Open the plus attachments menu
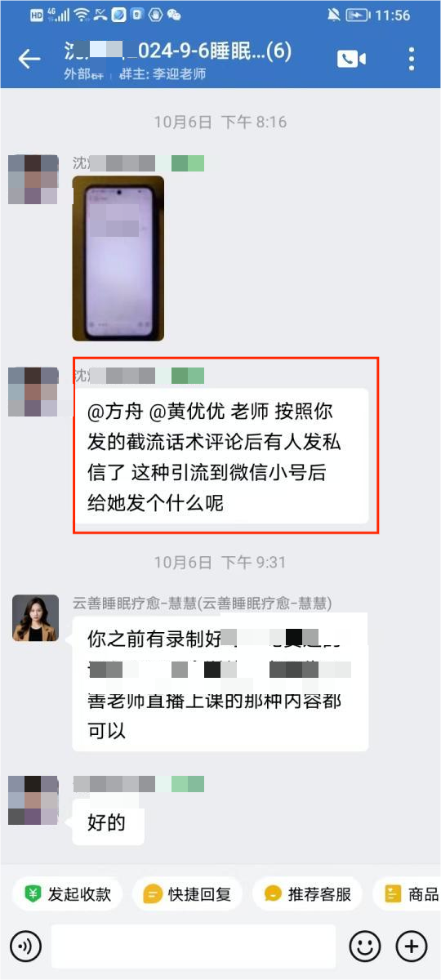 (411, 947)
